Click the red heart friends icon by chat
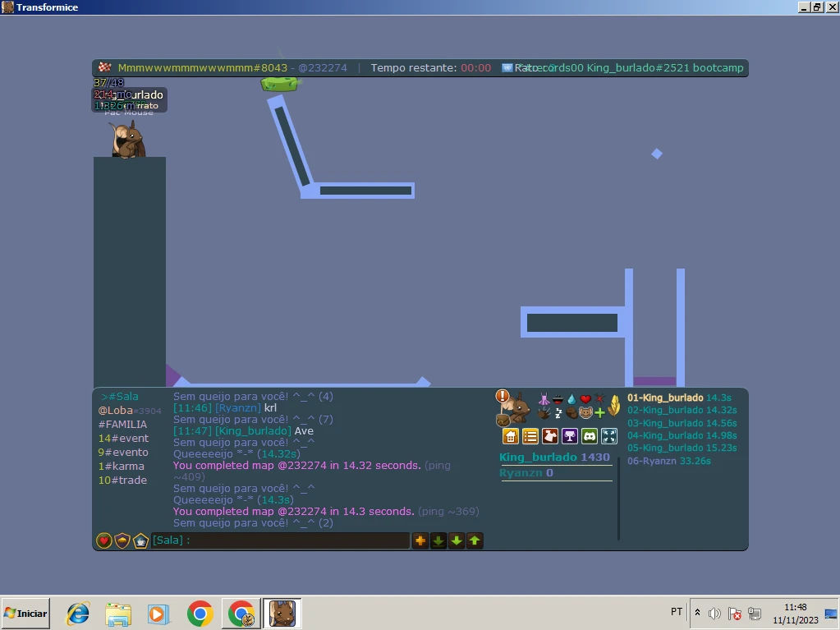 pyautogui.click(x=104, y=540)
